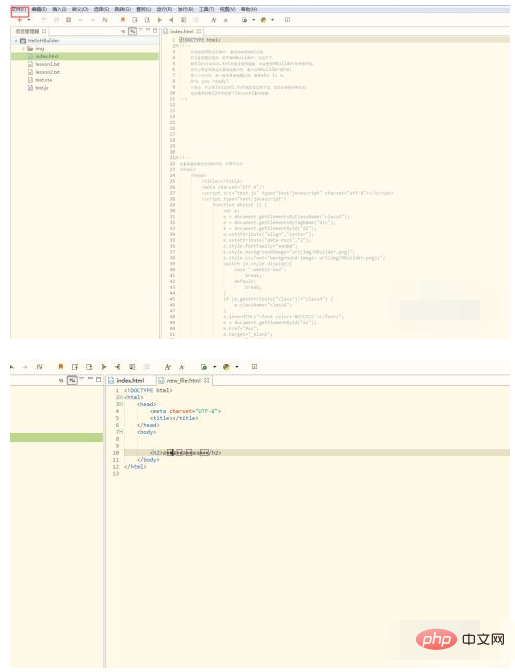Open the 帮助(H) Help menu
515x672 pixels.
(x=249, y=9)
